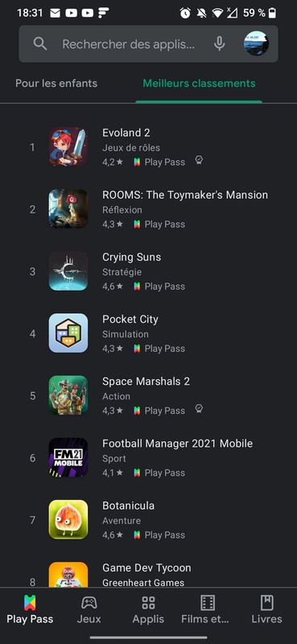Open the Films et… navigation tab
297x644 pixels.
(208, 610)
